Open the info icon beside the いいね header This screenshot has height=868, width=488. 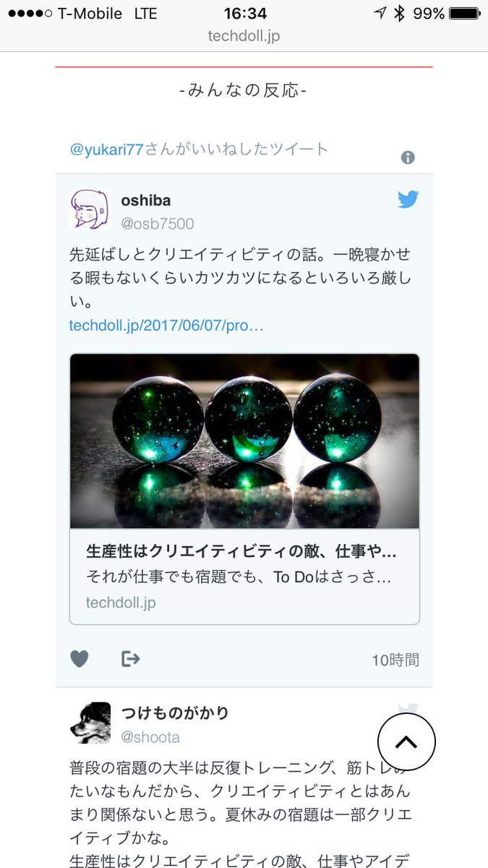click(408, 158)
